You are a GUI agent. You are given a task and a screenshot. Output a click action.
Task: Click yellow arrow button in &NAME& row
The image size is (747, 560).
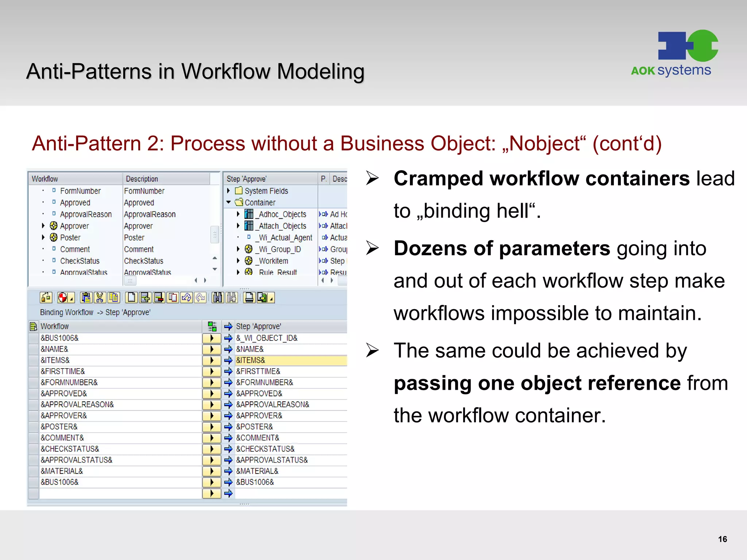tap(212, 349)
